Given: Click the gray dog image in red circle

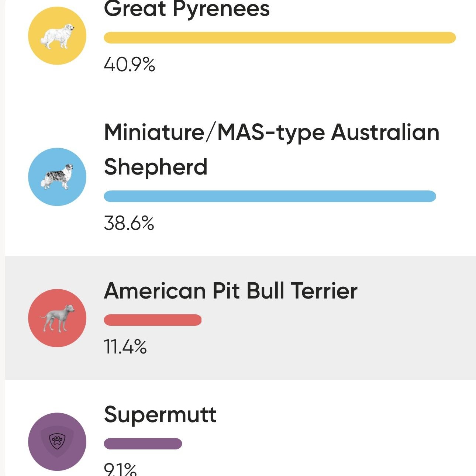Looking at the screenshot, I should click(x=57, y=318).
